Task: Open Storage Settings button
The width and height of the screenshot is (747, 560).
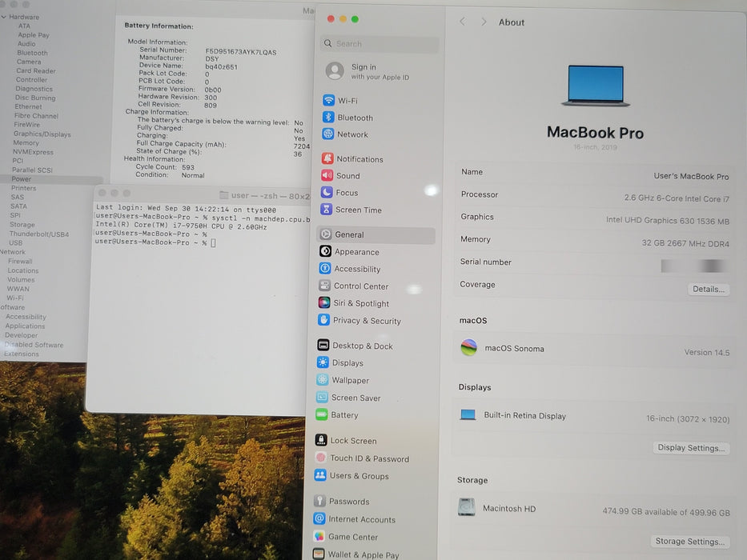Action: [689, 542]
